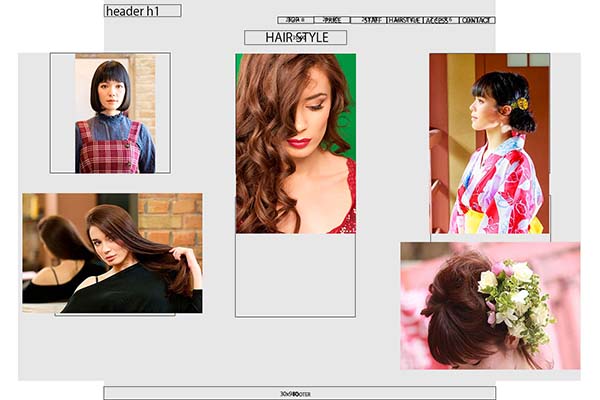Click the HAIR STYLE page heading
Screen dimensions: 600x400
pos(295,38)
